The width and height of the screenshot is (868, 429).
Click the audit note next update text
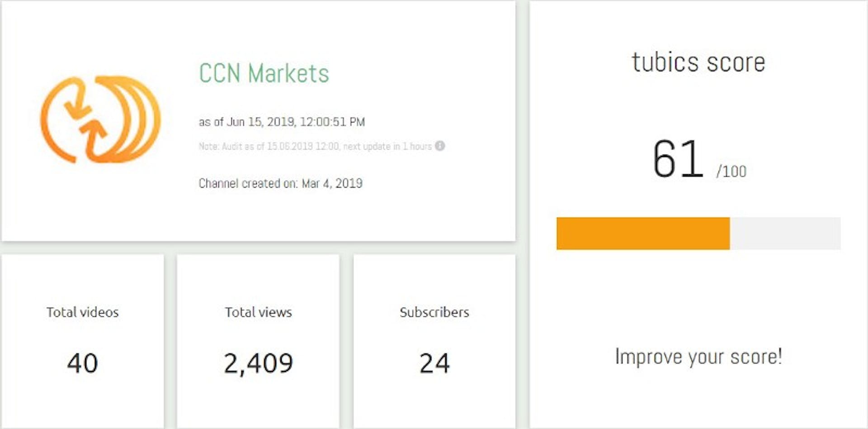(x=315, y=146)
